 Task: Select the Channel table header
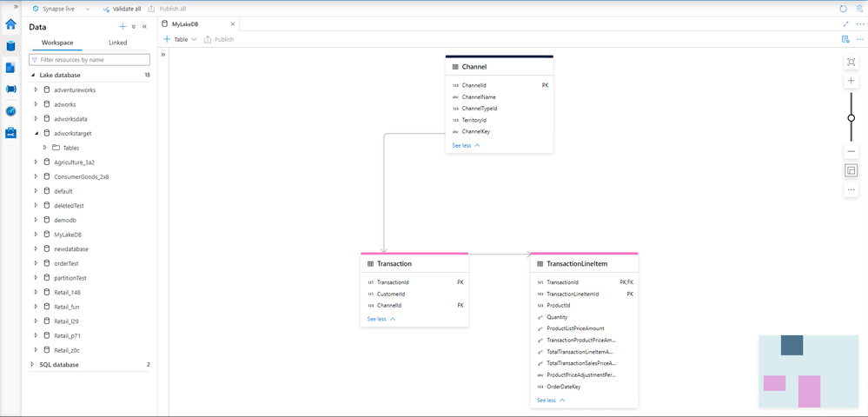click(x=500, y=66)
